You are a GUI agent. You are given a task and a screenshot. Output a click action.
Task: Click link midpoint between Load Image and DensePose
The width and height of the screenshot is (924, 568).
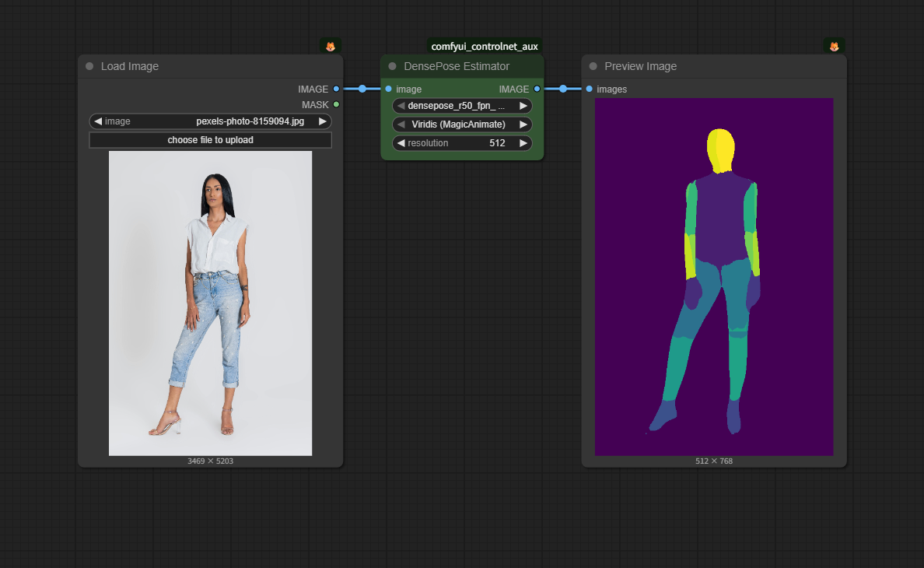[x=362, y=89]
